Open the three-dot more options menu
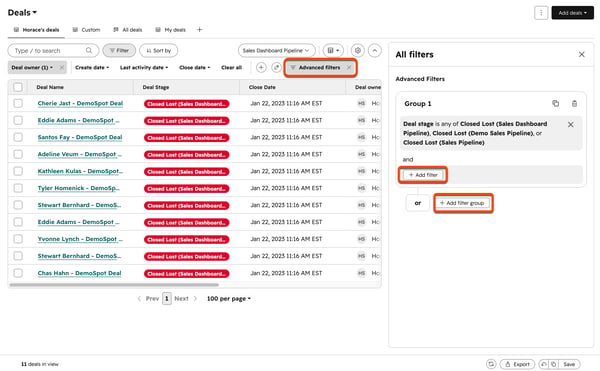Screen dimensions: 600x371 (541, 13)
